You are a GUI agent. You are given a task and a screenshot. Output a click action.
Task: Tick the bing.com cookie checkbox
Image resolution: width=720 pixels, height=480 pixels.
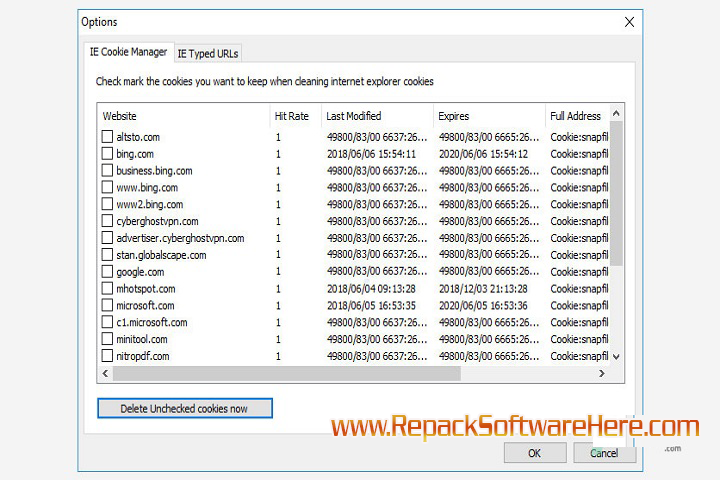[x=107, y=153]
